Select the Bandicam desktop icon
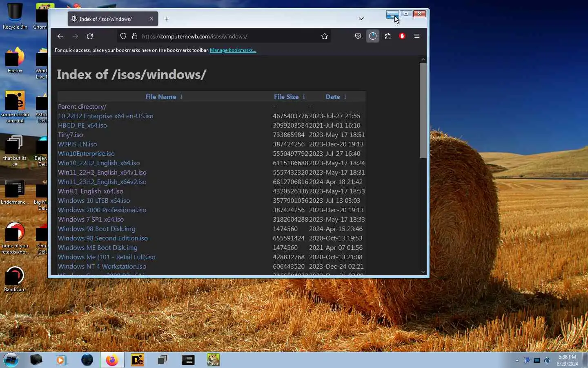 tap(15, 279)
